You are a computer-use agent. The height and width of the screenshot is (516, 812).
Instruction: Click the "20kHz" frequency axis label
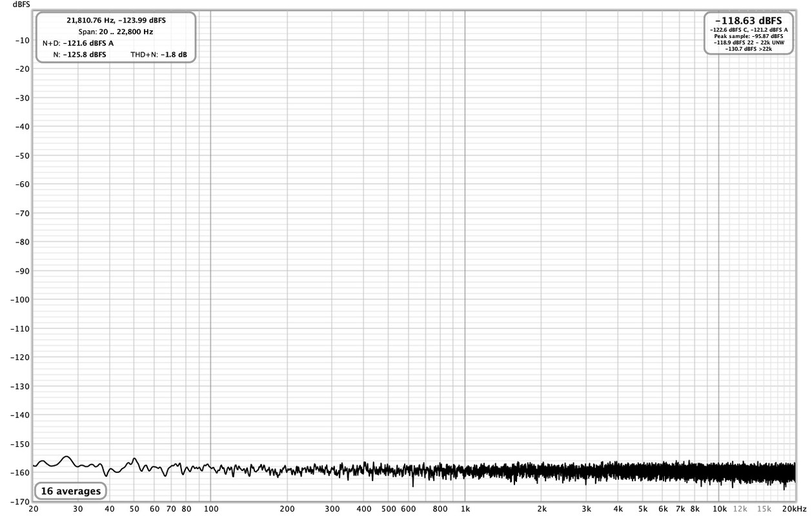(795, 509)
